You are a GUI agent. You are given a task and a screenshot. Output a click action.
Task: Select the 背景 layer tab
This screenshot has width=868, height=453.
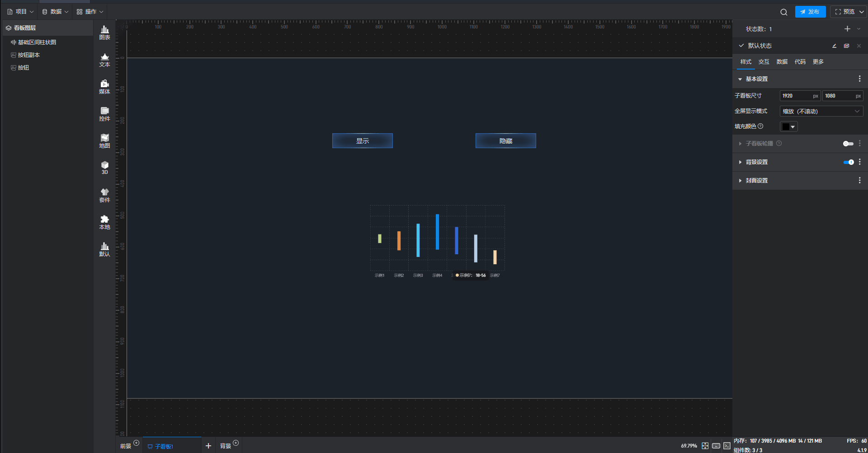(225, 446)
